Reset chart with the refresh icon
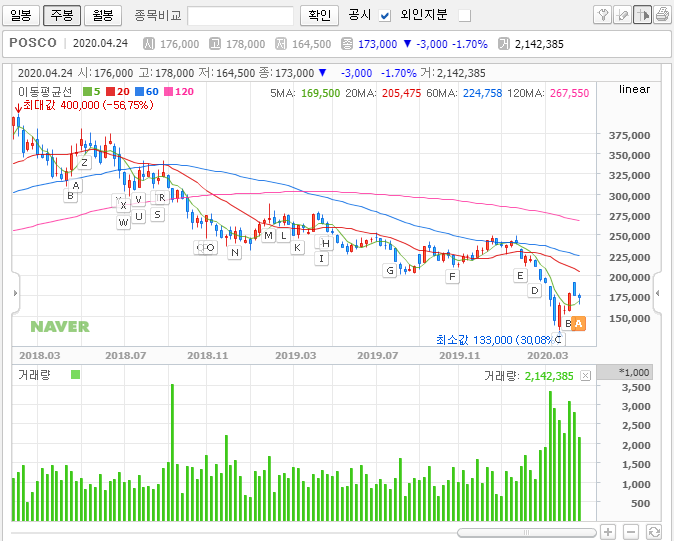The image size is (674, 541). (653, 532)
